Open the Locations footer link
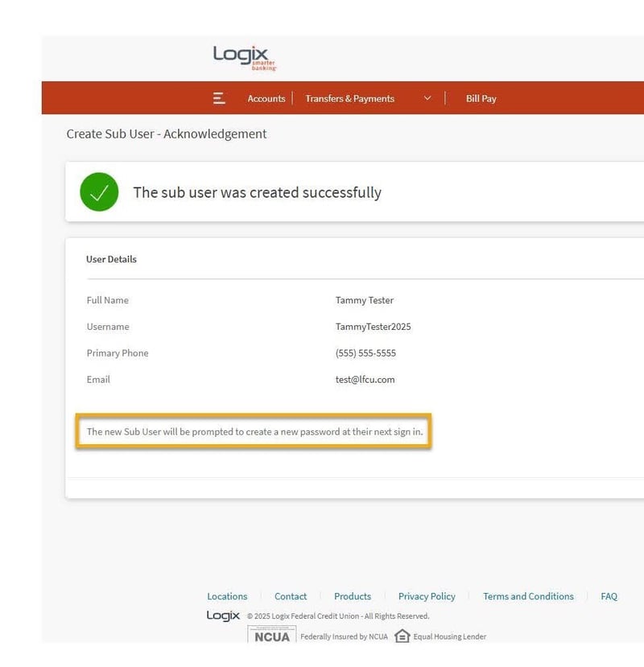Viewport: 644px width, 667px height. pyautogui.click(x=227, y=596)
